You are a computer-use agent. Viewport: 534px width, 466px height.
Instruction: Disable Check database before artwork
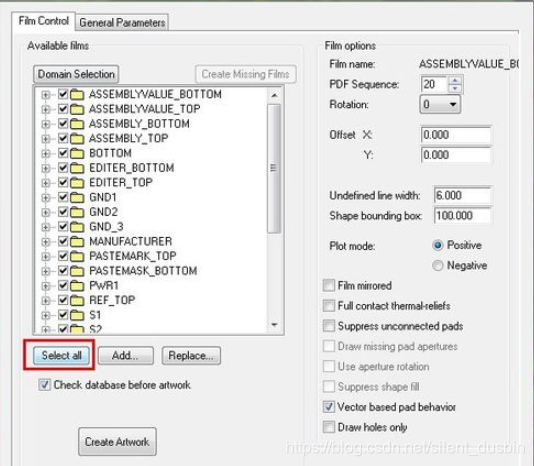pos(44,385)
